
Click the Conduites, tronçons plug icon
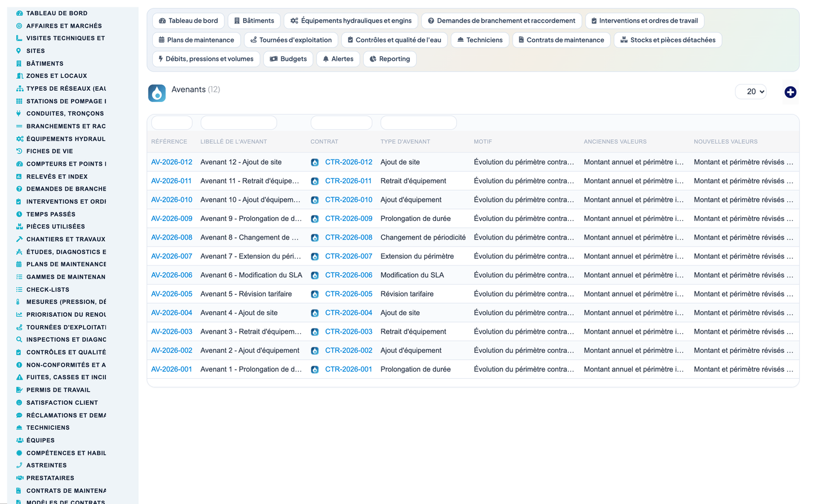(19, 113)
